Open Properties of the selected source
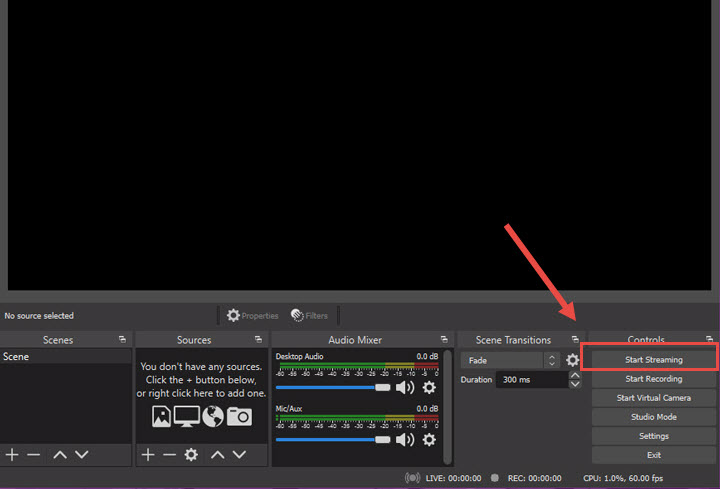This screenshot has height=489, width=720. click(253, 315)
